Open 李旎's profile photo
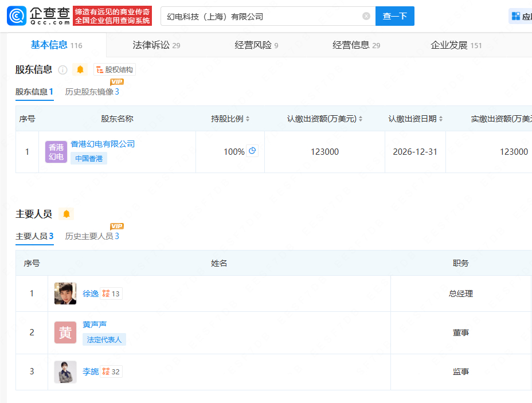 click(65, 372)
